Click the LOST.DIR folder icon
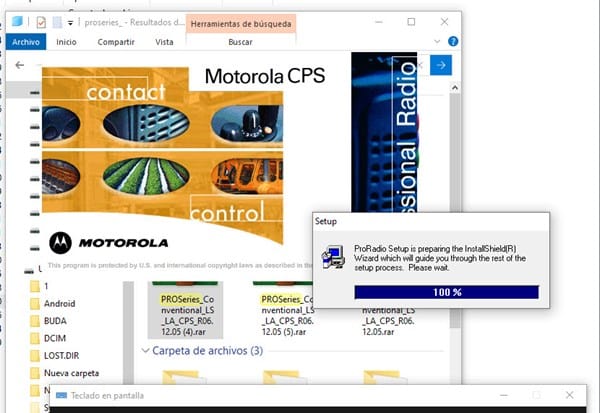The height and width of the screenshot is (413, 600). pyautogui.click(x=35, y=356)
